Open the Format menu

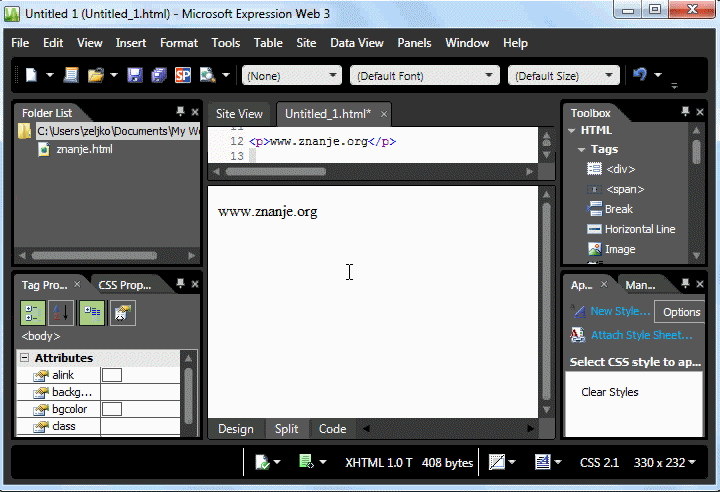point(179,43)
